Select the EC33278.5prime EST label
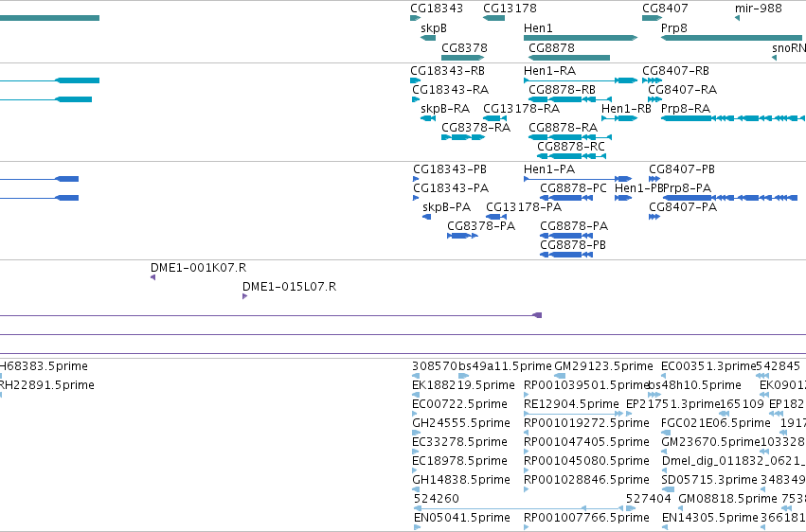 click(459, 443)
